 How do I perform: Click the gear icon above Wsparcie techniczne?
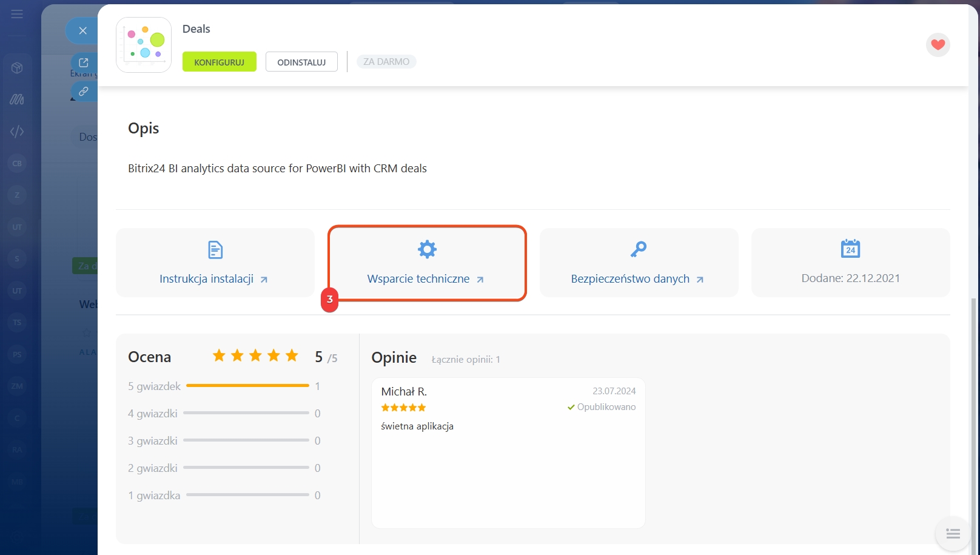tap(427, 249)
